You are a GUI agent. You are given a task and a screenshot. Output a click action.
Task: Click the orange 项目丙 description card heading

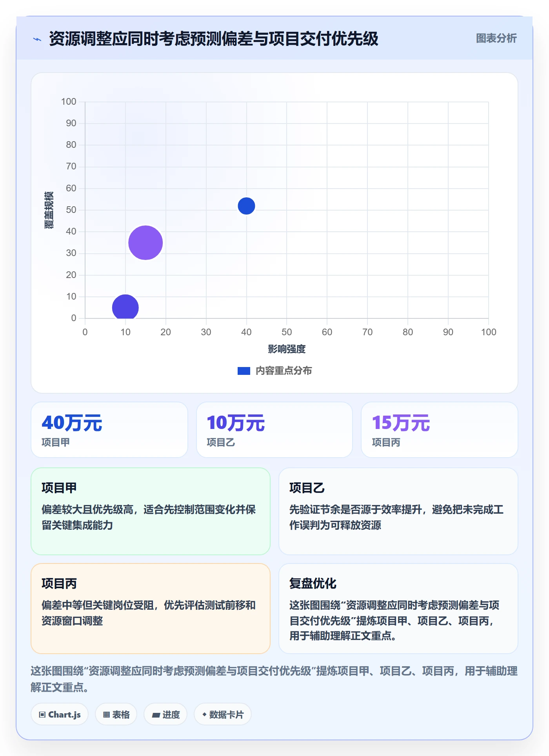tap(59, 583)
